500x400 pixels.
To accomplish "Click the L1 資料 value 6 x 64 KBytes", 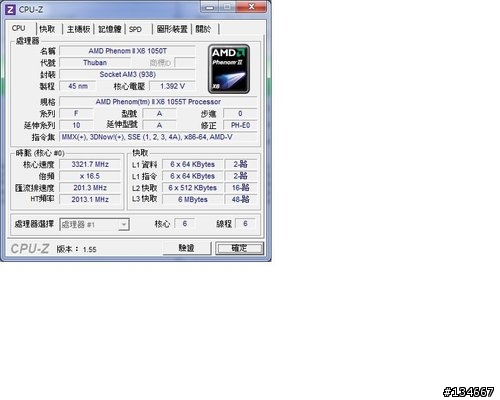I will [x=192, y=164].
